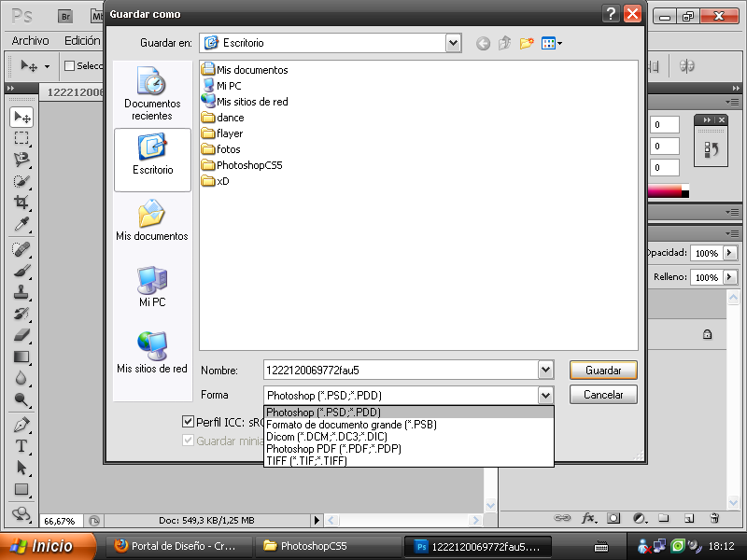
Task: Go to Escritorio in dialog sidebar
Action: tap(152, 160)
